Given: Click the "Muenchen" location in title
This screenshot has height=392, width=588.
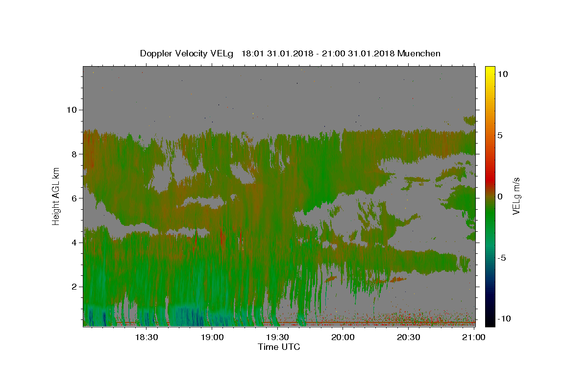Looking at the screenshot, I should [419, 53].
